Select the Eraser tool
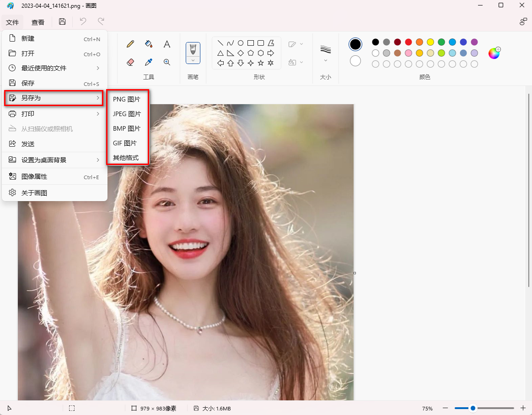Viewport: 532px width, 415px height. click(x=130, y=62)
